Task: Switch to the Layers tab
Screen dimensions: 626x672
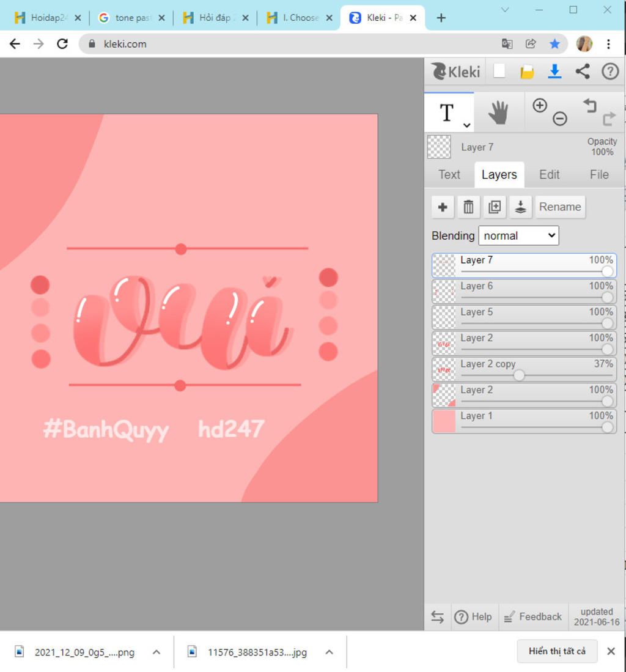Action: click(x=499, y=174)
